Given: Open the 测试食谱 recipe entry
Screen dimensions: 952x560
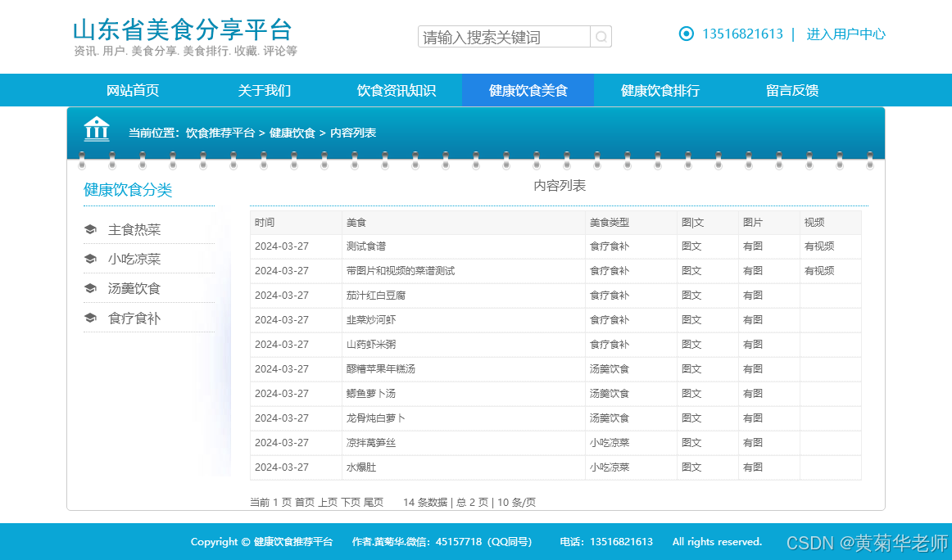Looking at the screenshot, I should point(366,246).
